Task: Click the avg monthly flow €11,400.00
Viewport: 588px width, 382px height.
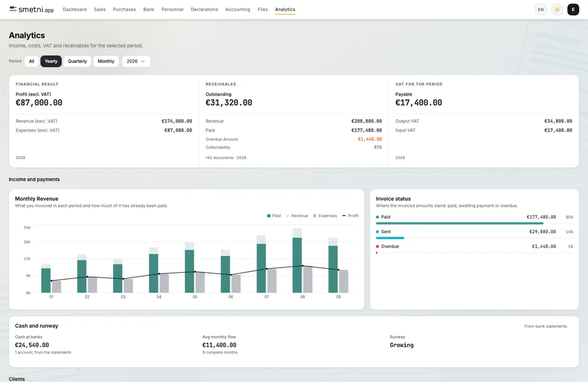Action: click(x=219, y=345)
